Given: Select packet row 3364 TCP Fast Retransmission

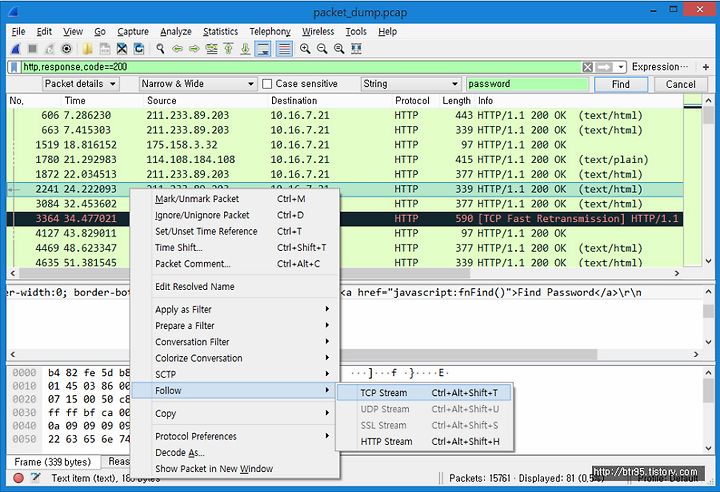Looking at the screenshot, I should [x=345, y=219].
